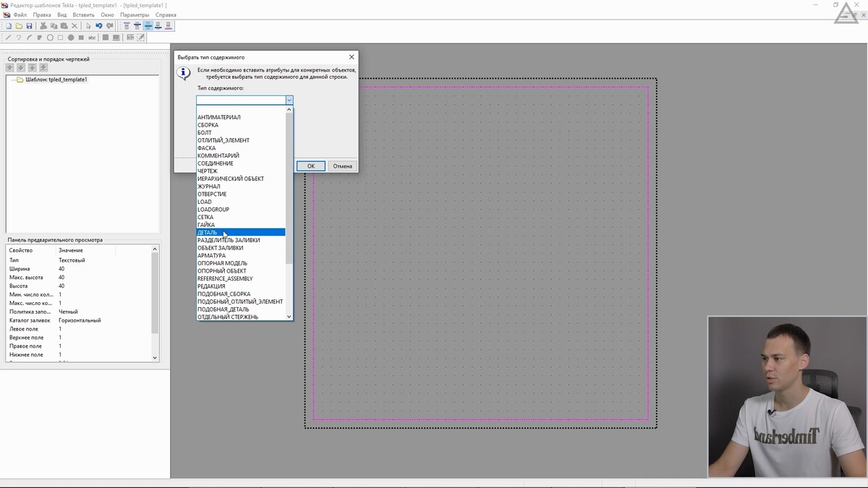This screenshot has height=488, width=868.
Task: Choose ДЕТАЛЬ from the content type list
Action: [208, 233]
